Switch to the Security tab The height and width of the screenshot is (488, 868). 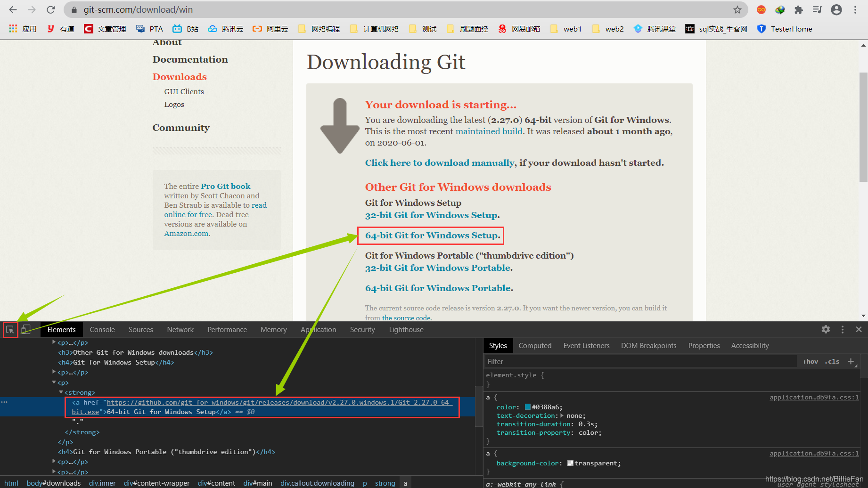362,330
